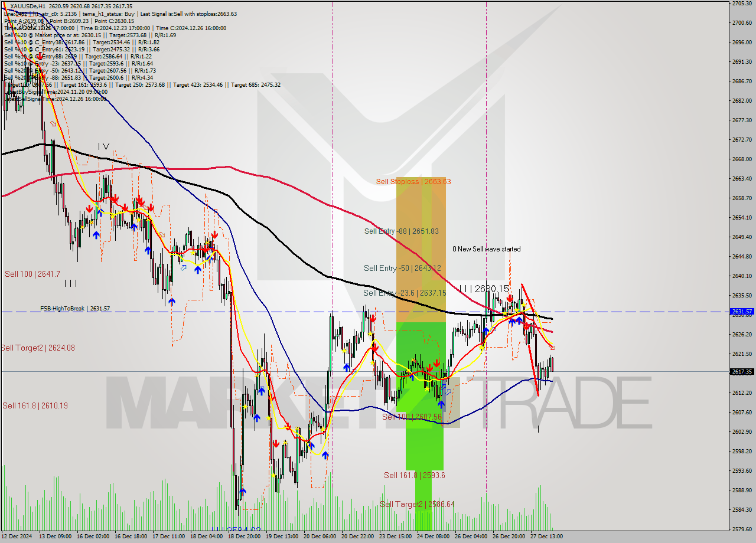Select the 2686.70 price axis value
756x543 pixels.
click(x=742, y=81)
